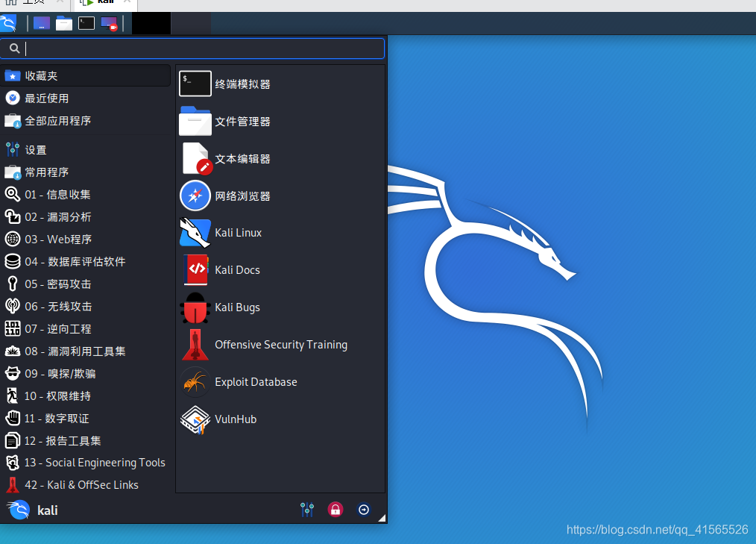
Task: Open the VulnHub icon
Action: click(x=195, y=419)
